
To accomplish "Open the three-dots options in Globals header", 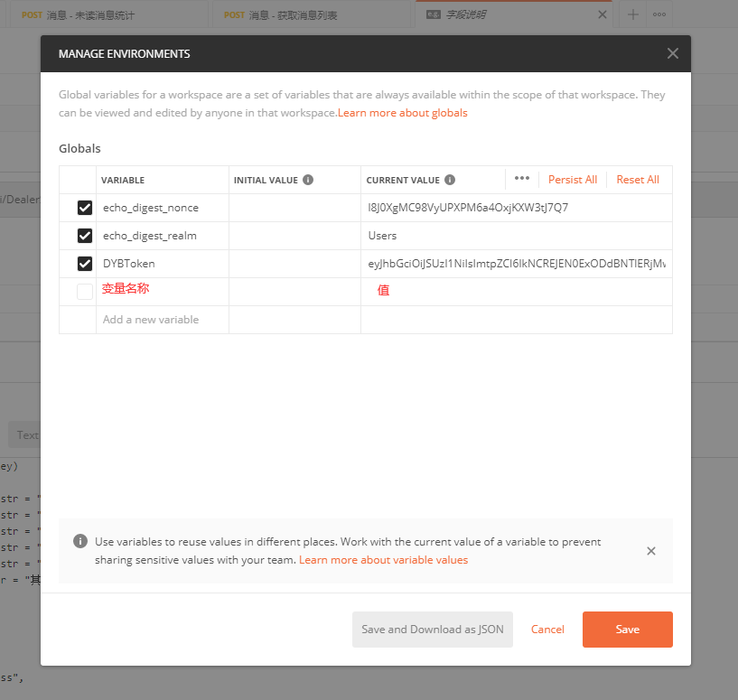I will [522, 178].
